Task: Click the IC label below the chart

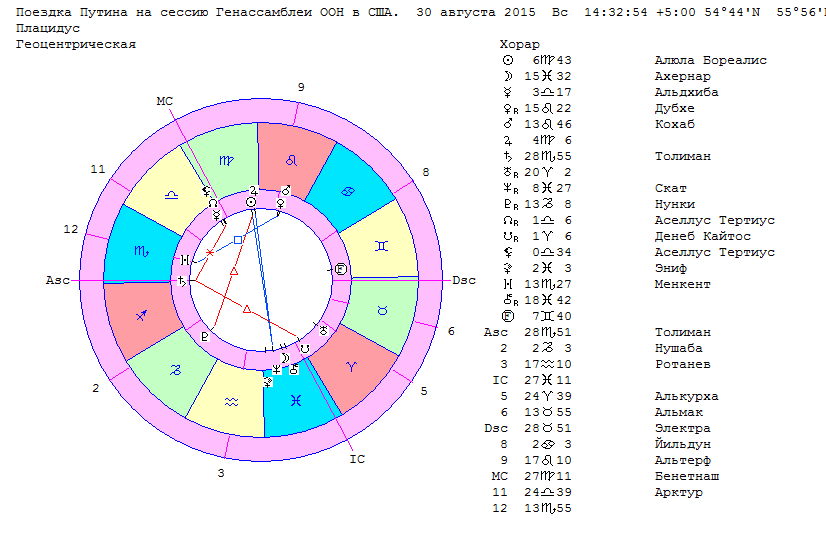Action: point(357,460)
